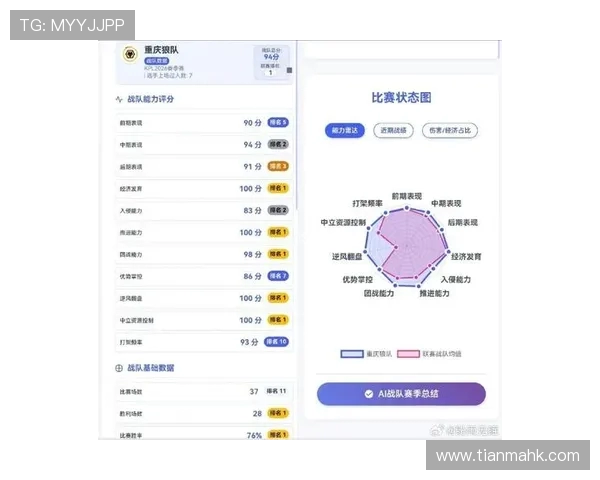
Task: Click the 逆风翻盘 radar axis label
Action: (347, 256)
